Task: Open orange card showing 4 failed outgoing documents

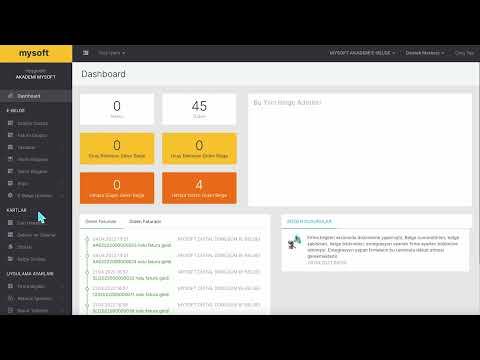Action: click(x=199, y=188)
